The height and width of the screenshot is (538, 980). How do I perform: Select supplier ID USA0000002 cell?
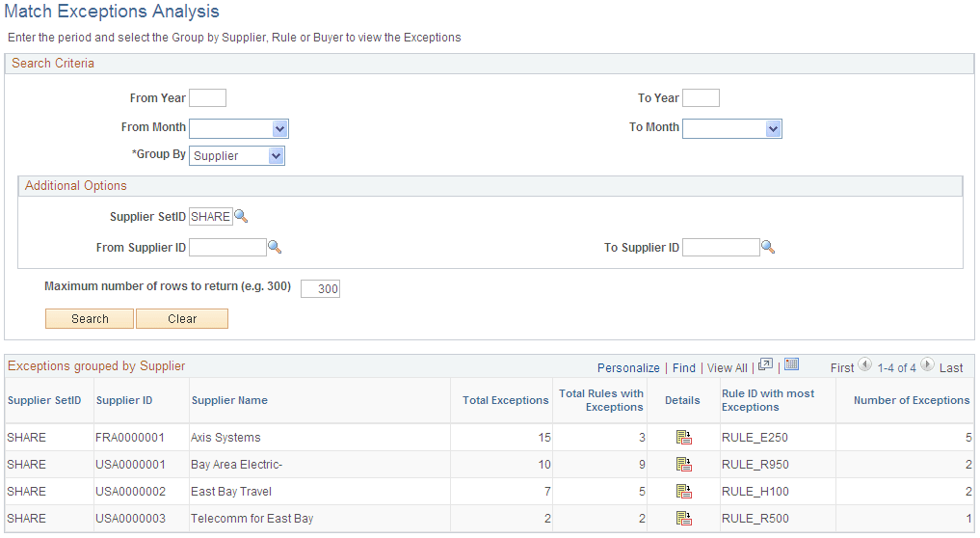pos(131,491)
